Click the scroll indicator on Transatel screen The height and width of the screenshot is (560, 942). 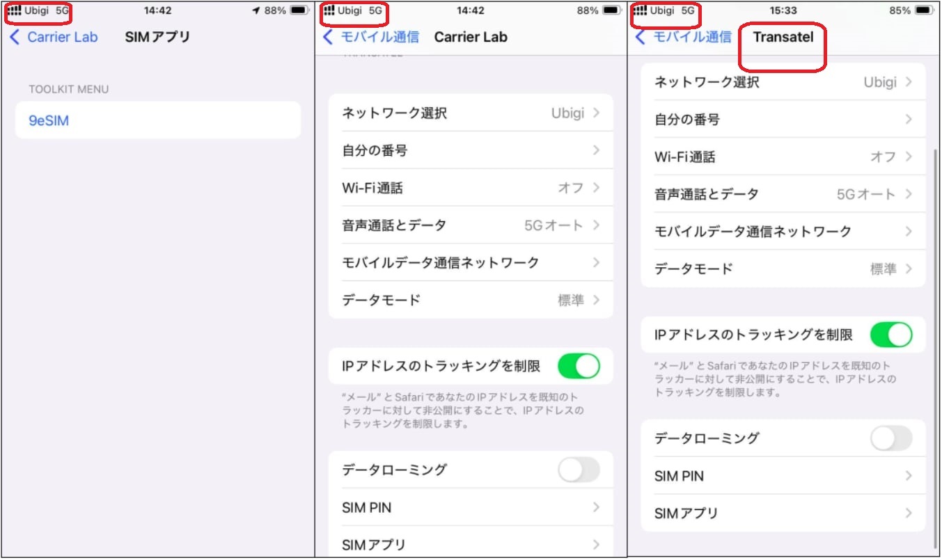(x=935, y=348)
